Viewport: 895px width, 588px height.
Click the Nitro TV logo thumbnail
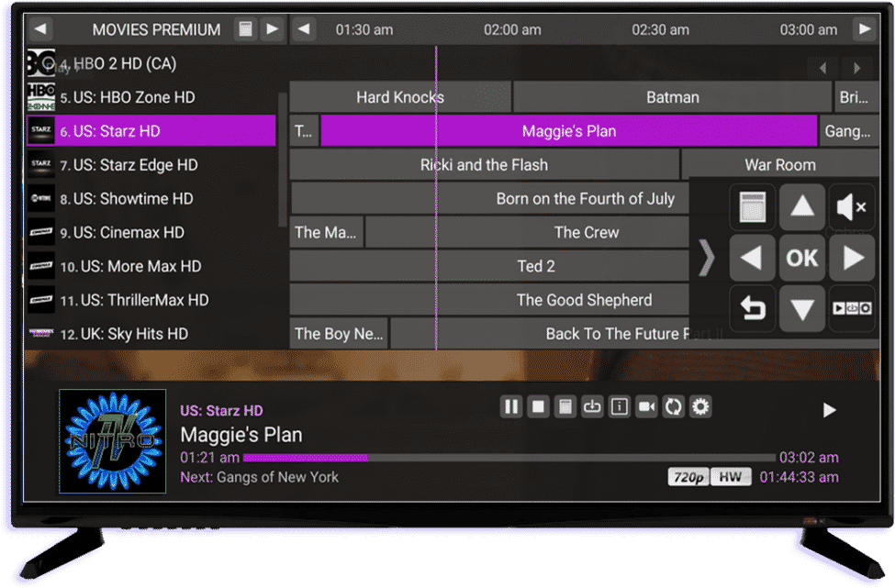(x=112, y=441)
